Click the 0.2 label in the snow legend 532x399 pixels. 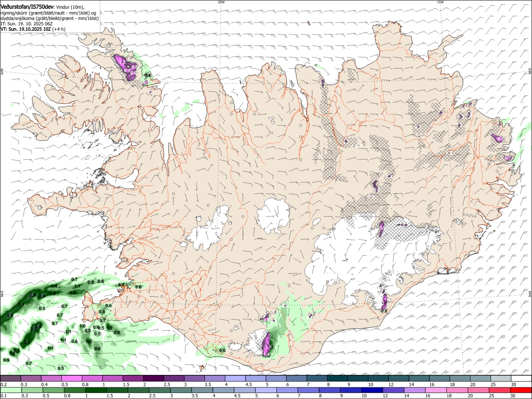(4, 384)
